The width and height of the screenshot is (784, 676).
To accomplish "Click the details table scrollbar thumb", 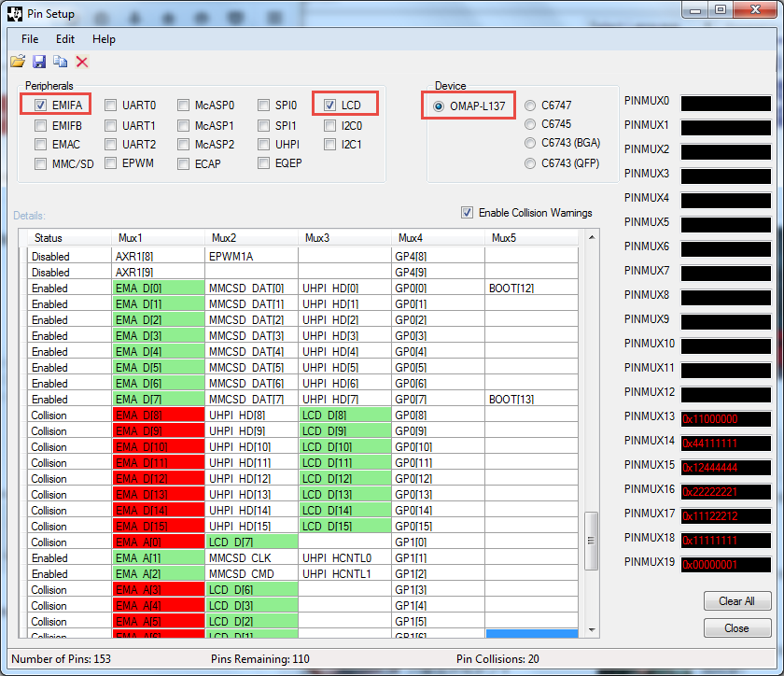I will pyautogui.click(x=592, y=541).
